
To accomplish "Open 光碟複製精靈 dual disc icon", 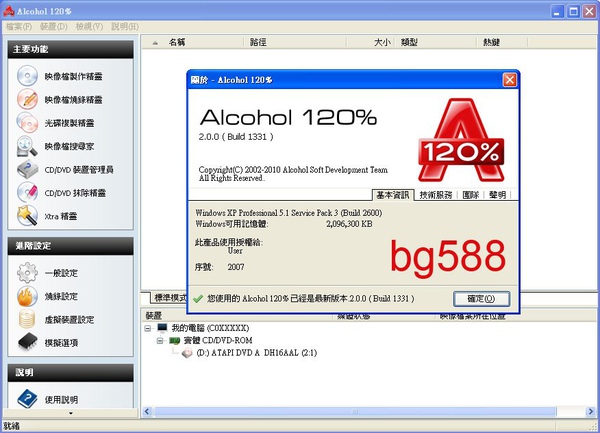I will click(x=27, y=122).
